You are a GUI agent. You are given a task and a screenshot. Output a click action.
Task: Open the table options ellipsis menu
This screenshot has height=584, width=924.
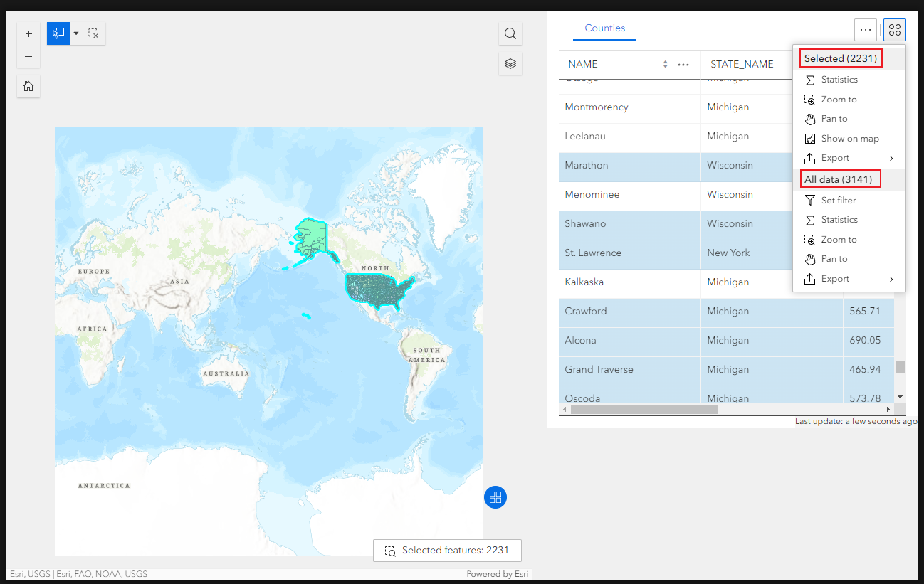click(x=866, y=29)
